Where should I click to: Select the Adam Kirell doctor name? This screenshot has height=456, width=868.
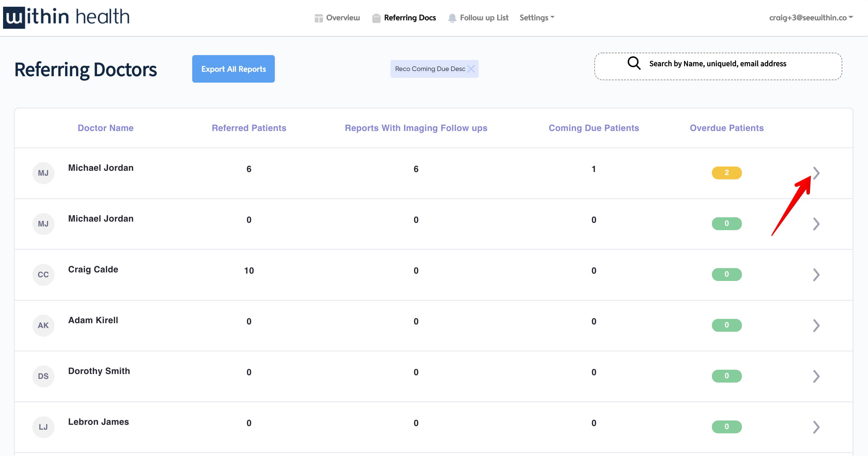(x=93, y=320)
